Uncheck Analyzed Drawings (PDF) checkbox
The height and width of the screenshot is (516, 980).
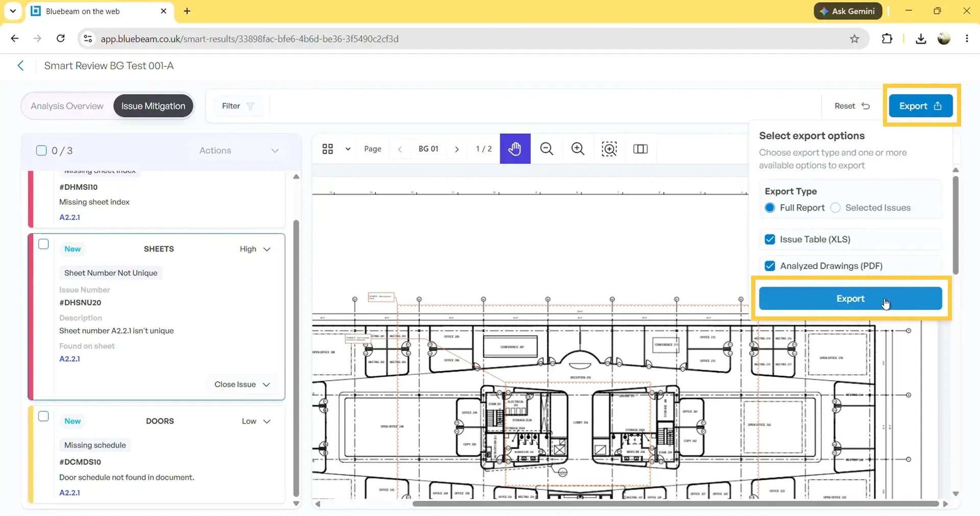point(770,266)
